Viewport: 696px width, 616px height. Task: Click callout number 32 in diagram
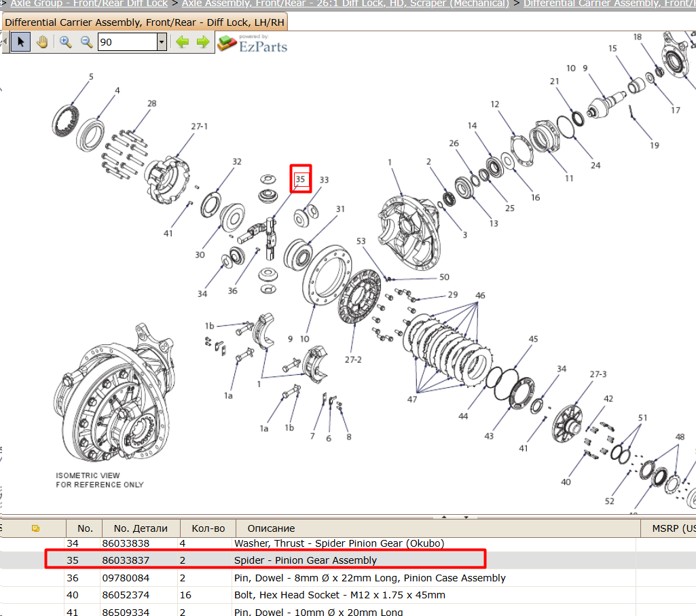point(237,162)
